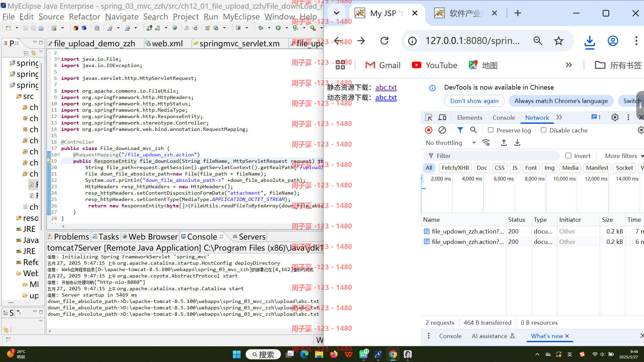This screenshot has height=362, width=644.
Task: Stop recording network log
Action: pos(429,130)
